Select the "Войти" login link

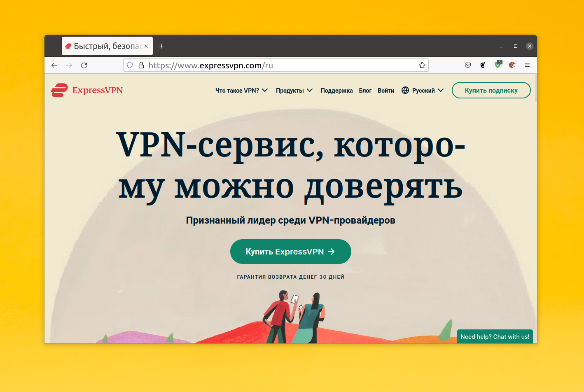pos(386,91)
